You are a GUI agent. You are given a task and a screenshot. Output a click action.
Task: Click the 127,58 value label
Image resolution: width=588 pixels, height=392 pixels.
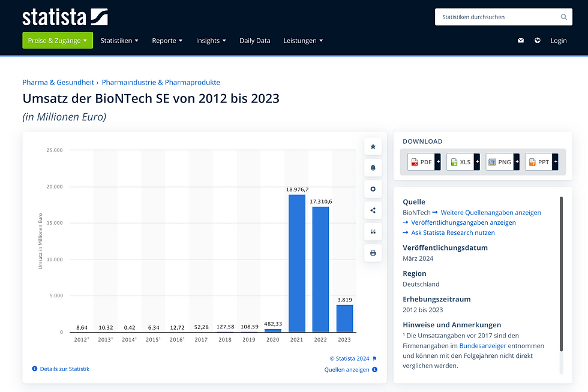pyautogui.click(x=226, y=327)
